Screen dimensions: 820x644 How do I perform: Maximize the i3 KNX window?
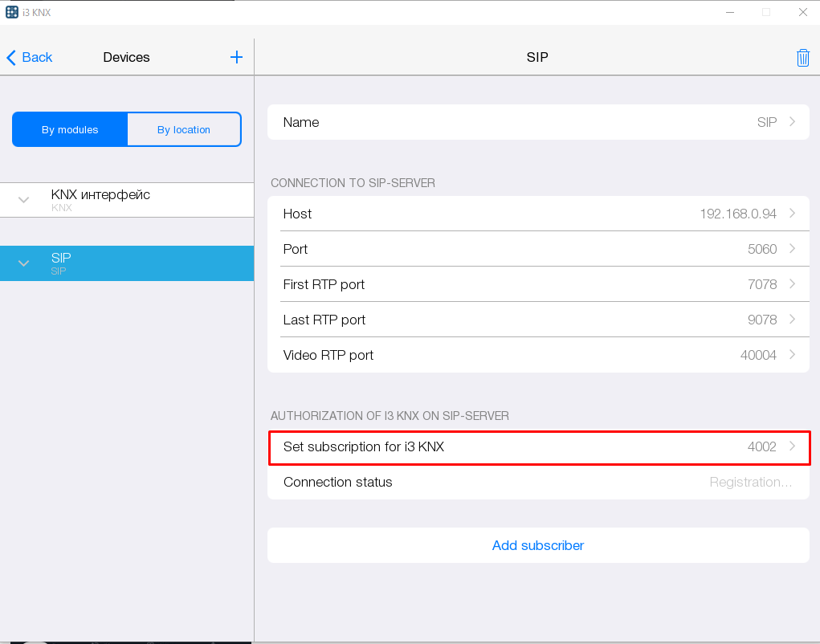pos(766,12)
